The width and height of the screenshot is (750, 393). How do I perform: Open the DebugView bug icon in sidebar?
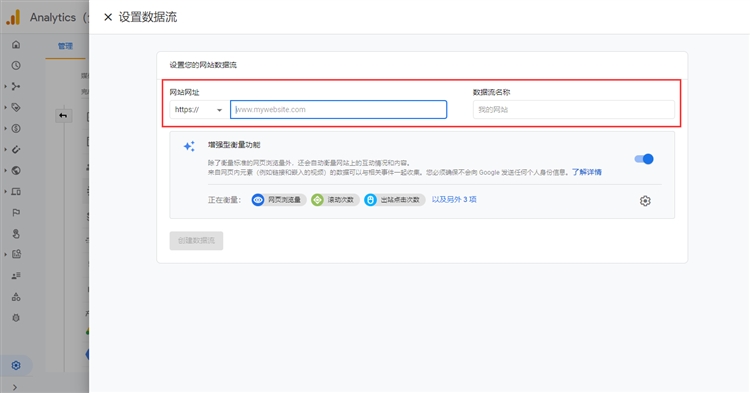pyautogui.click(x=16, y=318)
